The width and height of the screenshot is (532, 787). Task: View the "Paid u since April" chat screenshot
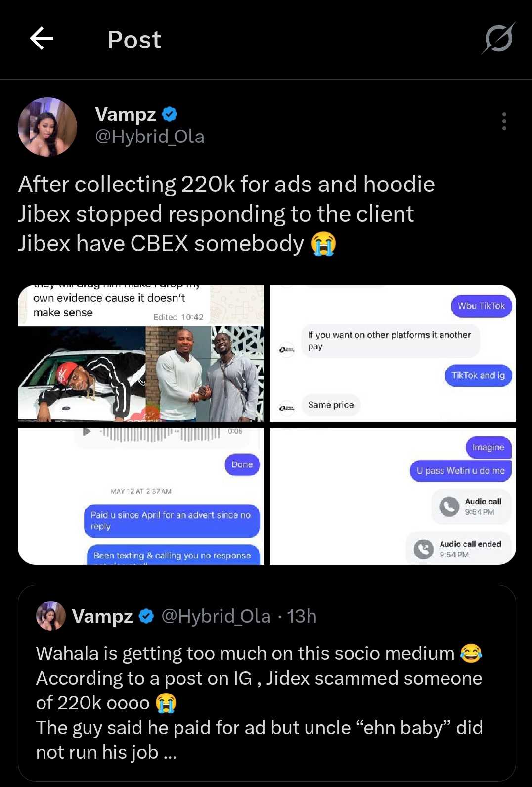pos(141,496)
